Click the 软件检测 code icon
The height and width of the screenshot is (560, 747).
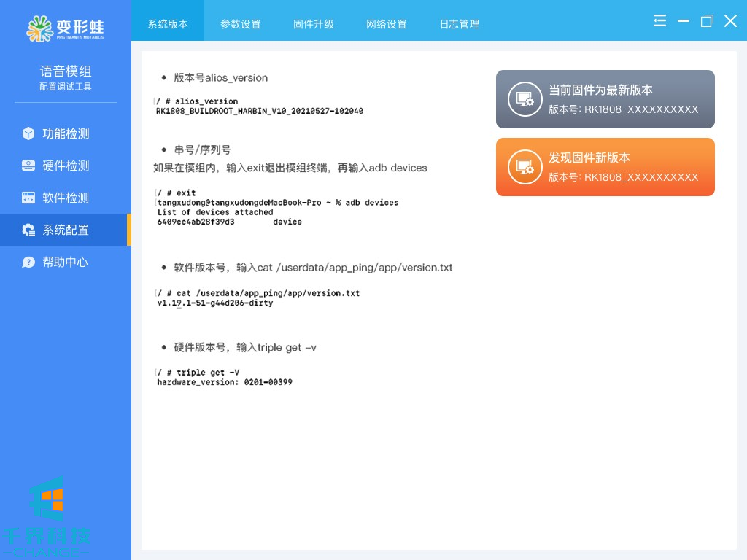tap(28, 198)
